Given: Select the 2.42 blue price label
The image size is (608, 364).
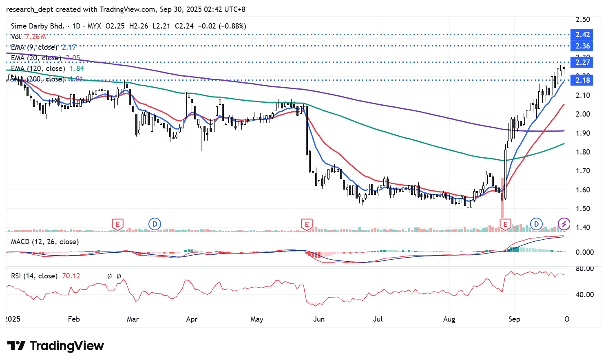Looking at the screenshot, I should pyautogui.click(x=582, y=35).
